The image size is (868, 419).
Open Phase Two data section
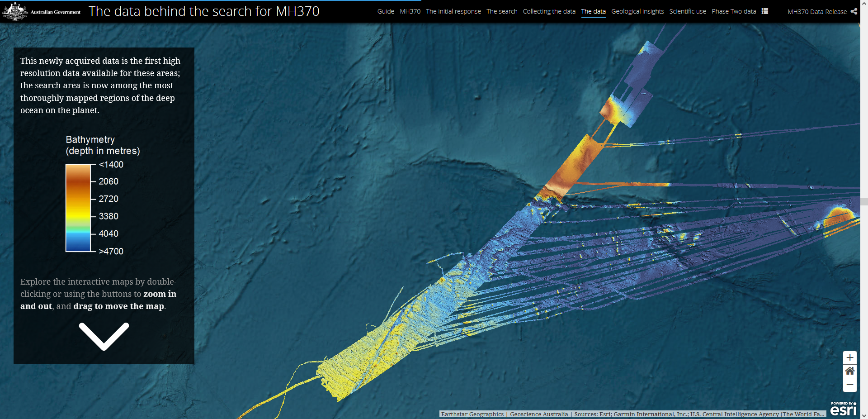[734, 11]
